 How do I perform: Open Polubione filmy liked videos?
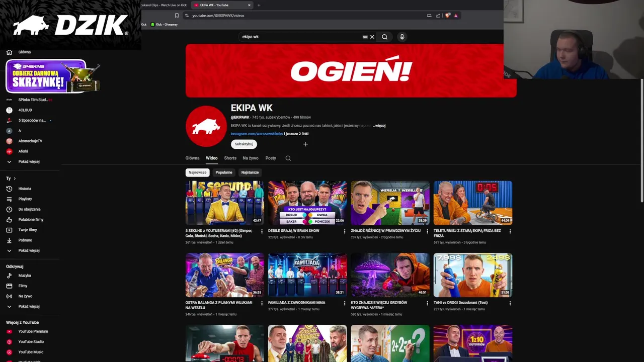[x=31, y=220]
